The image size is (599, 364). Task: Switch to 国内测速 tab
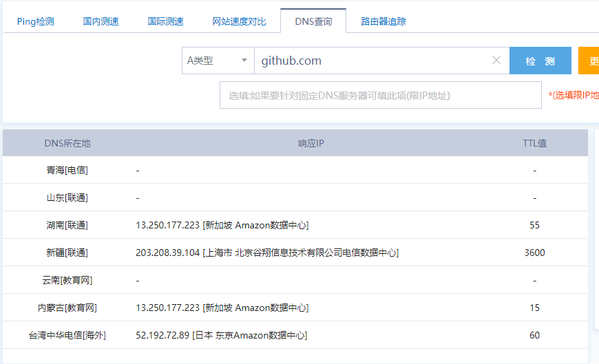(x=101, y=21)
